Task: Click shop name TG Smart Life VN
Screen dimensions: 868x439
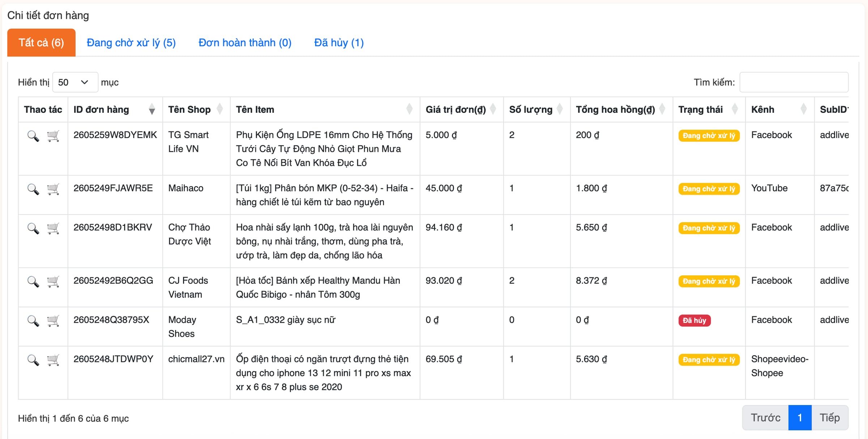Action: click(x=188, y=142)
